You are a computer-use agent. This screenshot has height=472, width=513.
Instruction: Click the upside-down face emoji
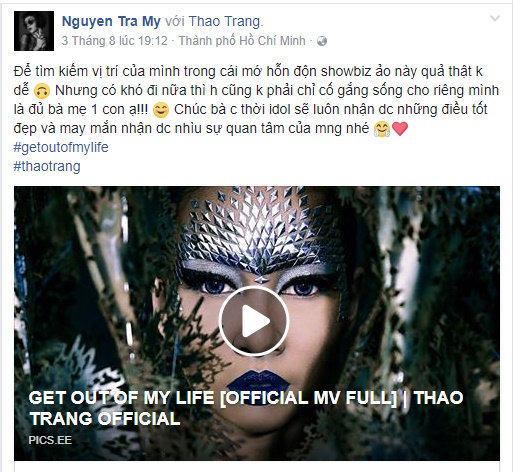pyautogui.click(x=42, y=91)
